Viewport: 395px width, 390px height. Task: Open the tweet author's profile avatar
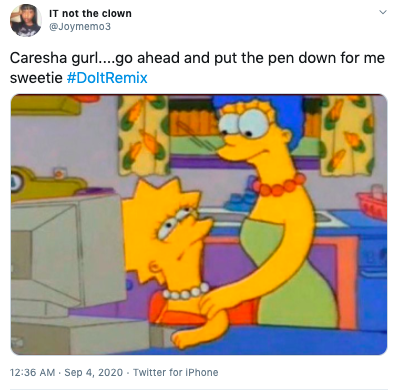point(26,20)
